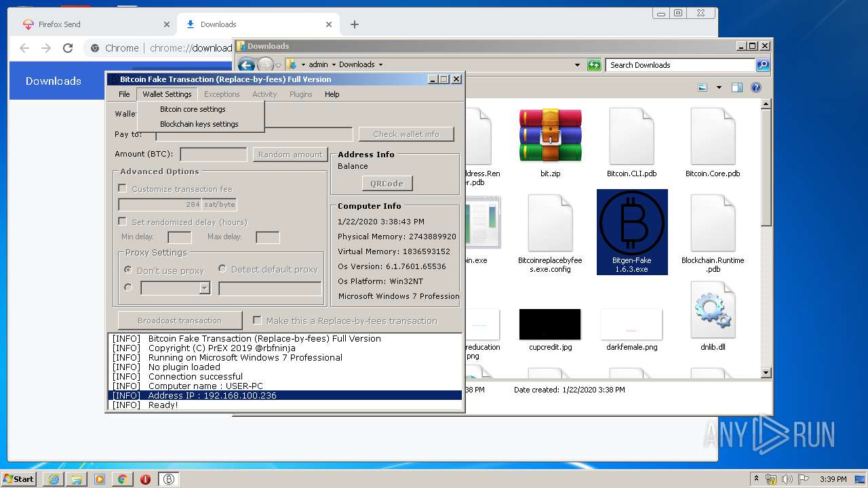868x488 pixels.
Task: Click the Start button
Action: tap(19, 479)
